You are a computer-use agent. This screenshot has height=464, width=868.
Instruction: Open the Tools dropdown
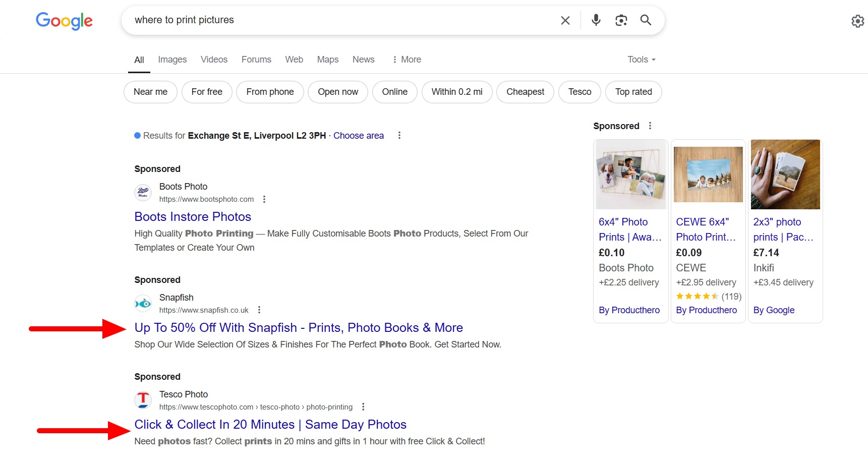tap(642, 60)
